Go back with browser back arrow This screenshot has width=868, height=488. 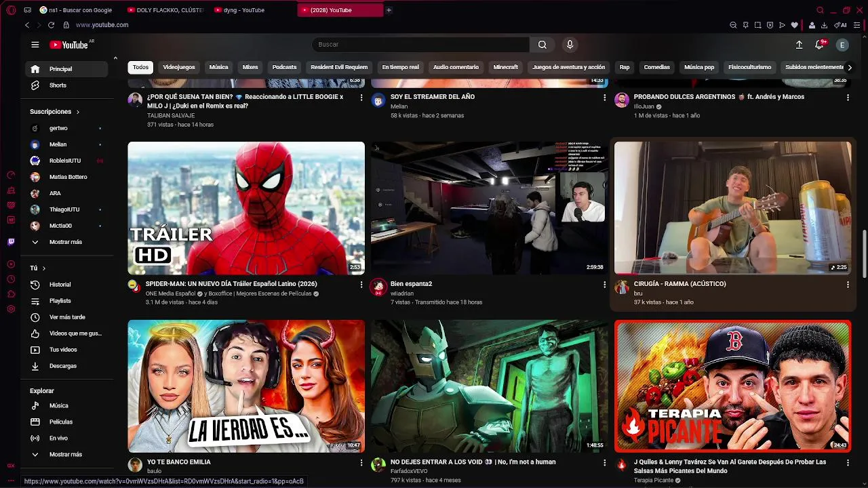point(26,25)
